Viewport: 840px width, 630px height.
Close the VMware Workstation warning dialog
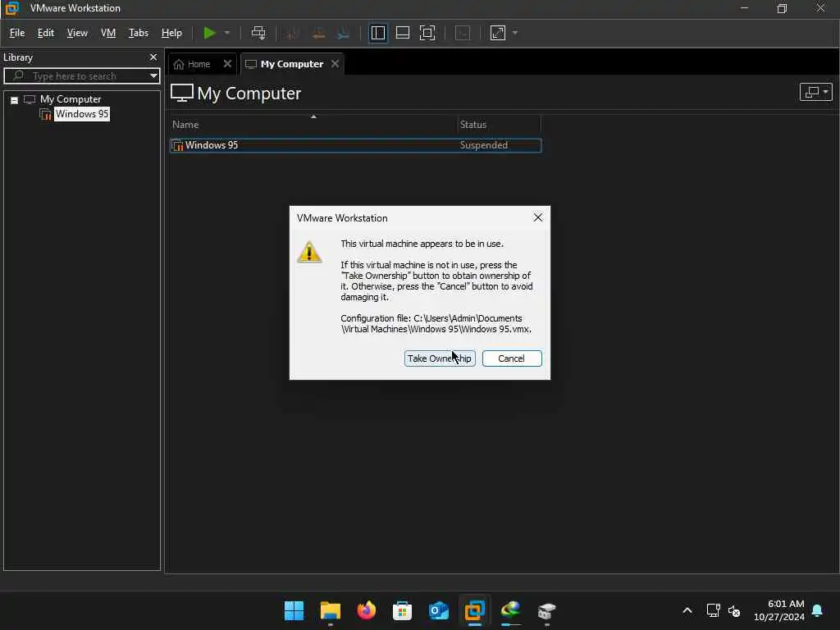pyautogui.click(x=538, y=217)
